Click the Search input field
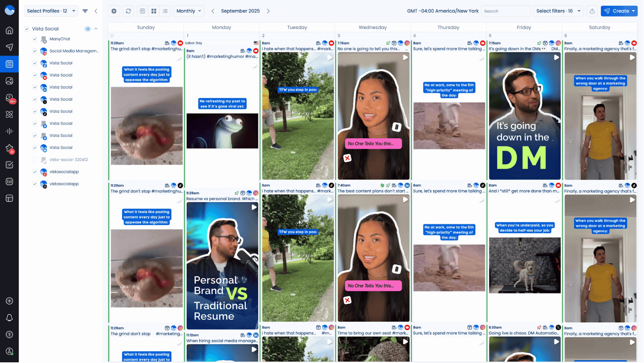The image size is (644, 363). 505,11
